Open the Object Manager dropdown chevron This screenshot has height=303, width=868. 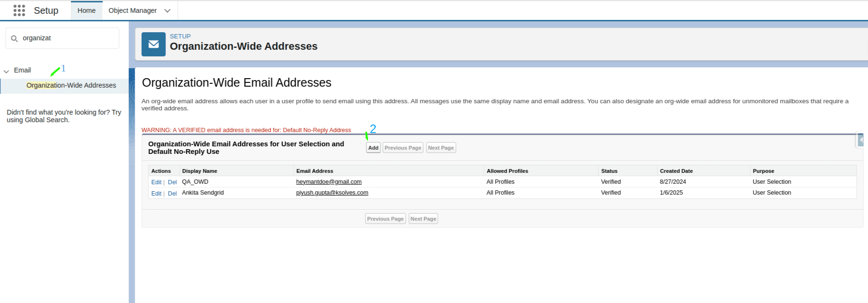coord(167,10)
